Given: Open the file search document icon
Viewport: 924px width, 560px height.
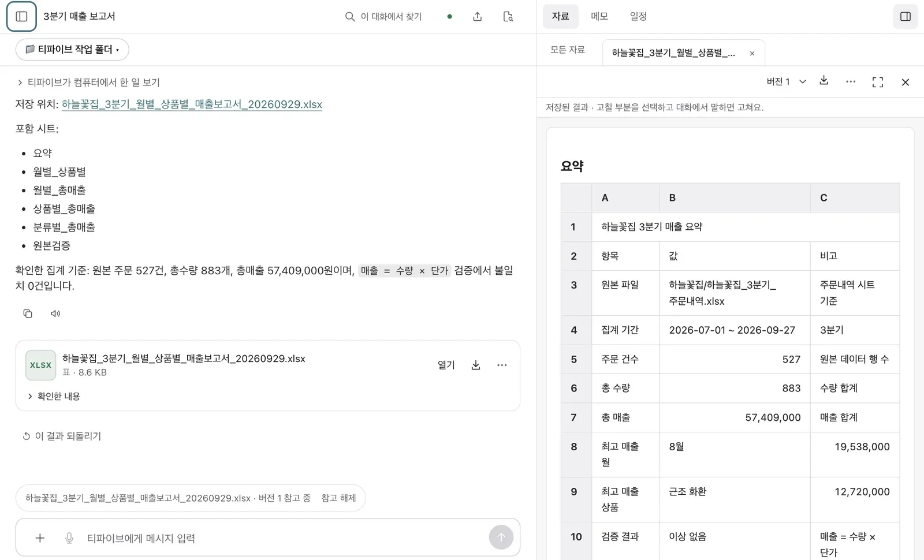Looking at the screenshot, I should click(508, 17).
